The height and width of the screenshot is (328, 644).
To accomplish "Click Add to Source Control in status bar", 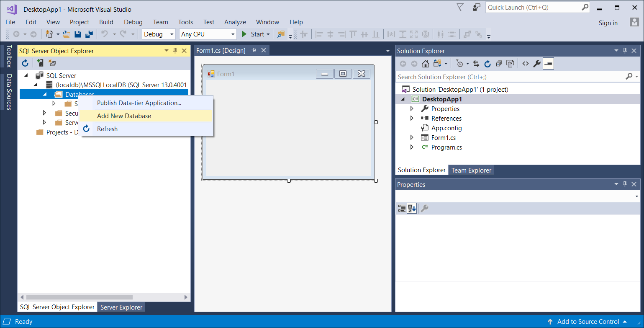I will point(588,321).
